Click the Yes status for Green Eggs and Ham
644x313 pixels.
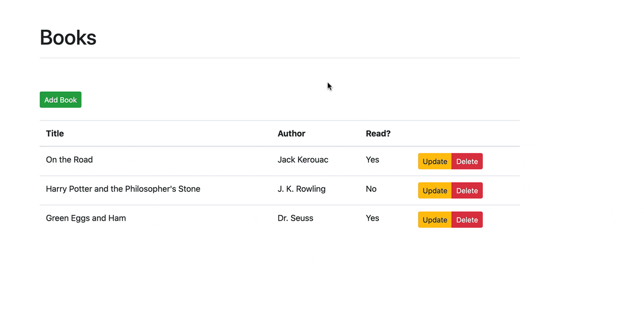[x=372, y=218]
